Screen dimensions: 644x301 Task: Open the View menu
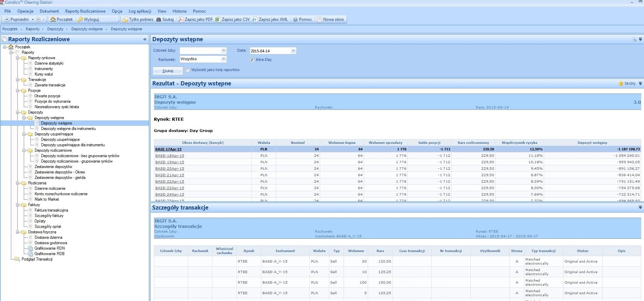pyautogui.click(x=162, y=11)
